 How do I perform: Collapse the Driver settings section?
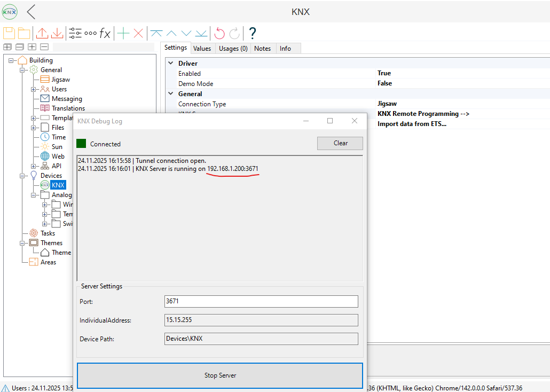[170, 63]
